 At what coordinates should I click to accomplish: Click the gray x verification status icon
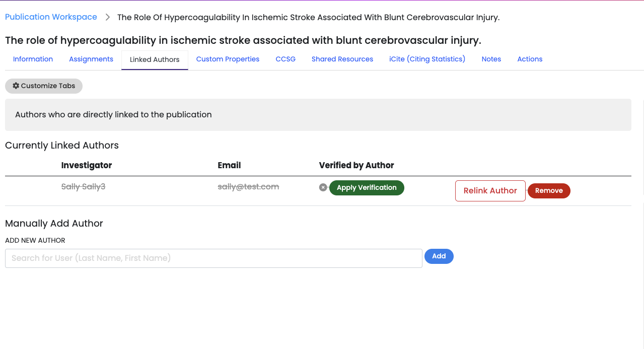(323, 187)
